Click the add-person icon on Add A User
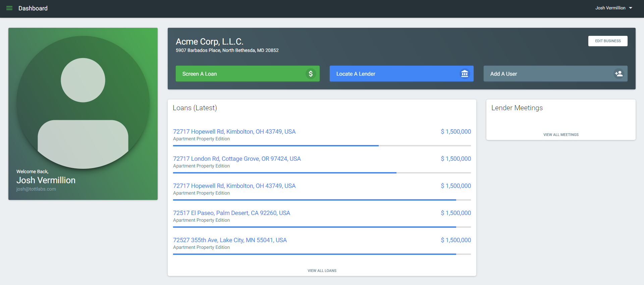This screenshot has width=644, height=285. pos(619,74)
